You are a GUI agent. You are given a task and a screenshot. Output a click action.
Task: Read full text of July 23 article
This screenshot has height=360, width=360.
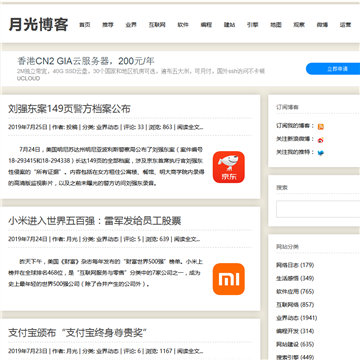190,351
